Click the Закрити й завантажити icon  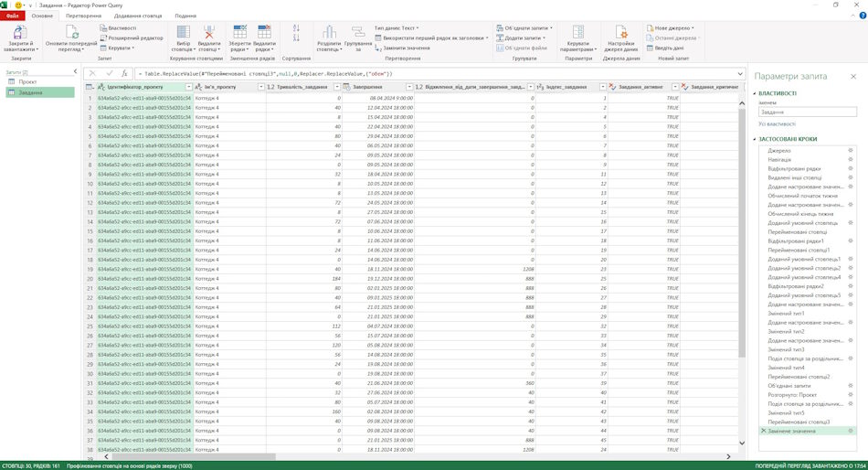(20, 32)
